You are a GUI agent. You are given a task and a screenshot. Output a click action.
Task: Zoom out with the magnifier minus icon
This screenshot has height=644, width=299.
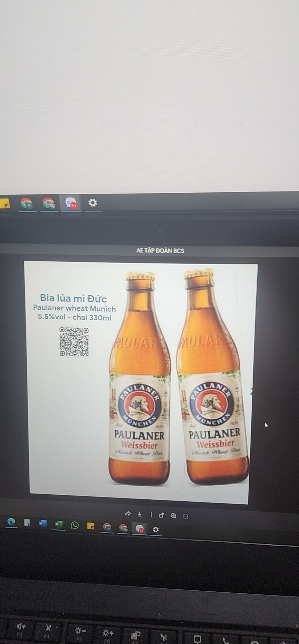coord(186,517)
